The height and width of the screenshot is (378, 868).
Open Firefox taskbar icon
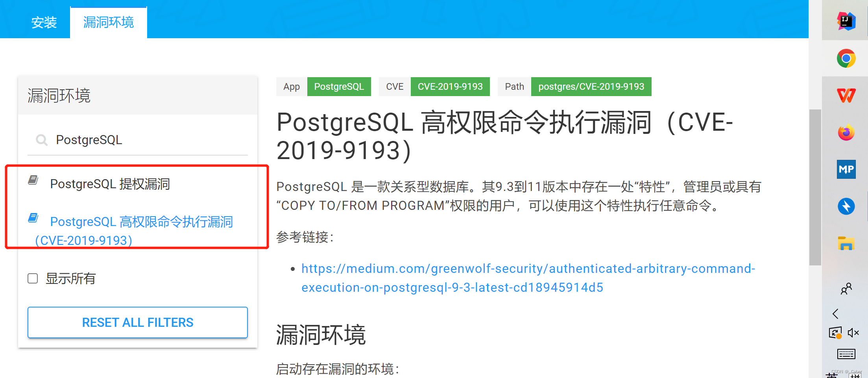[x=846, y=132]
